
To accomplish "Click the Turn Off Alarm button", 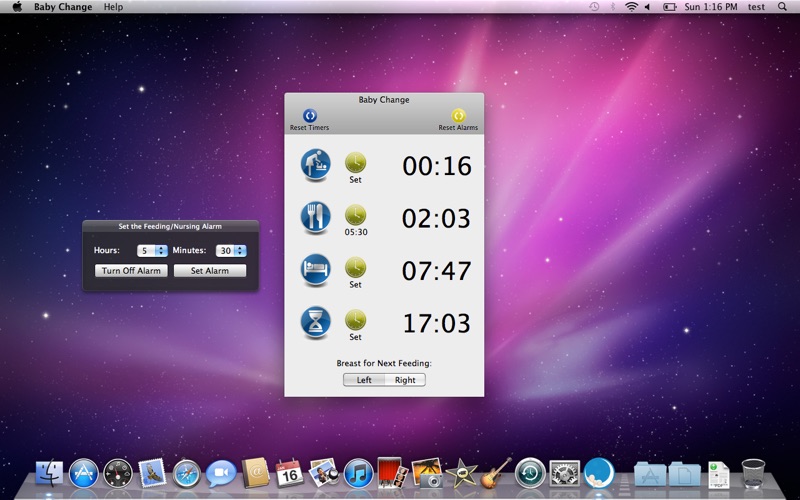I will coord(131,271).
